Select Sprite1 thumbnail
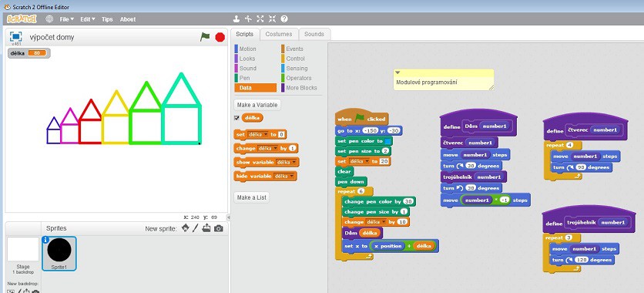This screenshot has width=644, height=293. point(59,253)
